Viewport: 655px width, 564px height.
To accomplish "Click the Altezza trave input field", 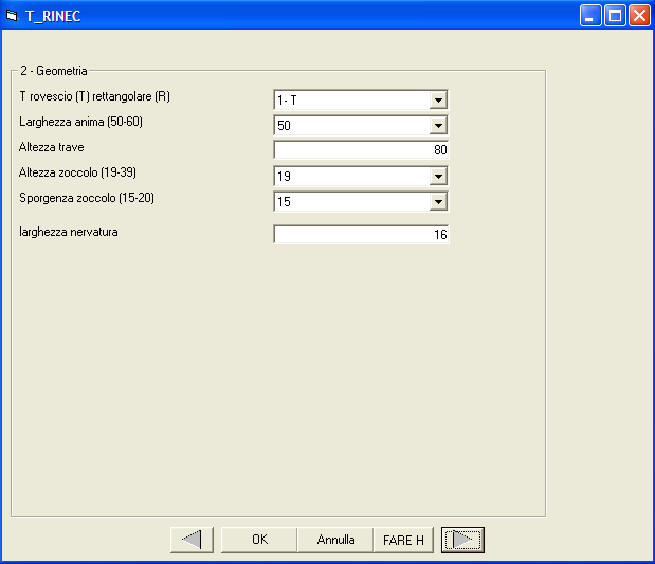I will point(360,151).
